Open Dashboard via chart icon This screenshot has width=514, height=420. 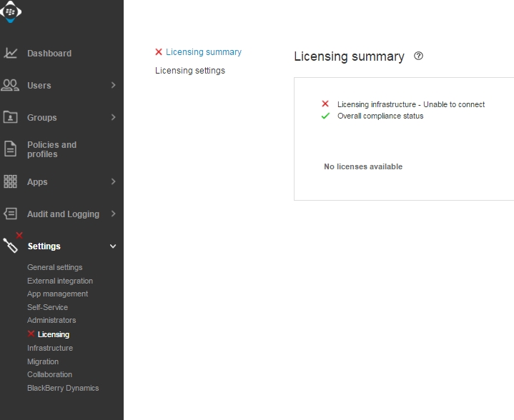[x=11, y=53]
